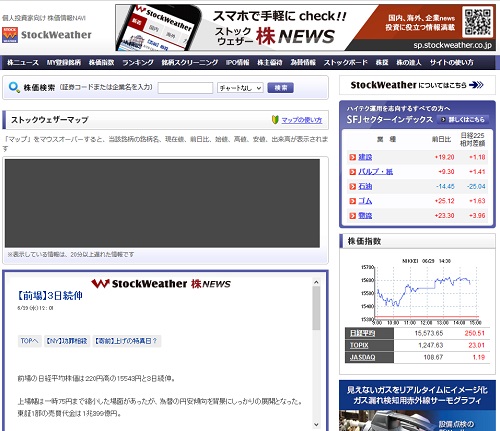The image size is (500, 431).
Task: Open the ランキング menu item
Action: tap(138, 62)
